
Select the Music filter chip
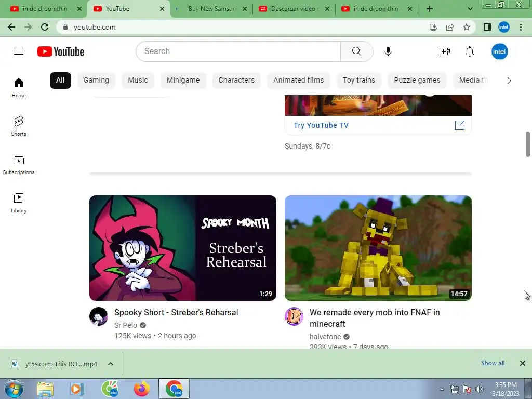[138, 81]
